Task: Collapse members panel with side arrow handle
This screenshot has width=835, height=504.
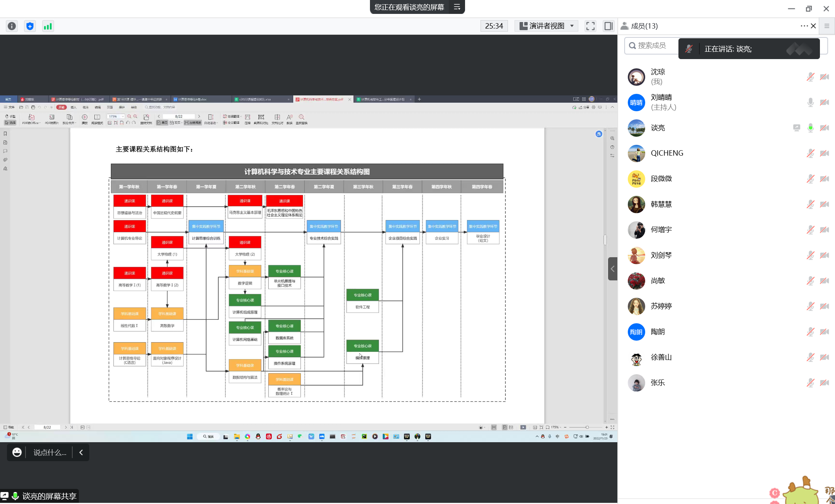Action: [612, 269]
